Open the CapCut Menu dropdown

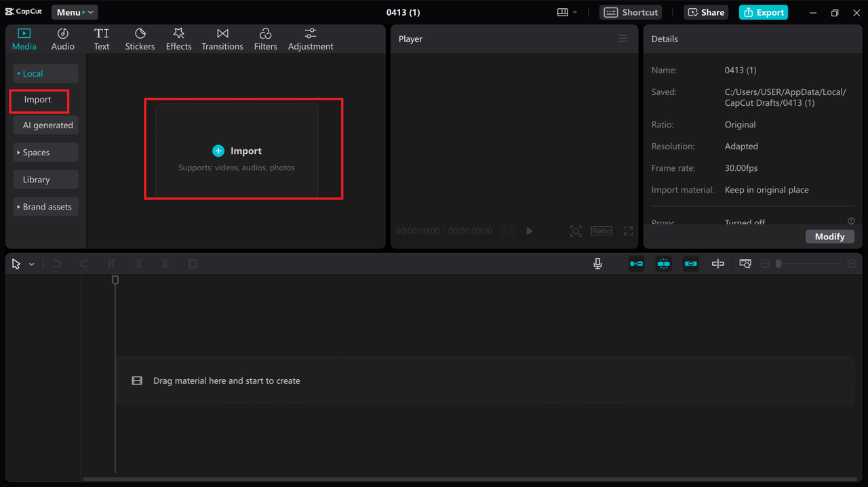pos(75,12)
